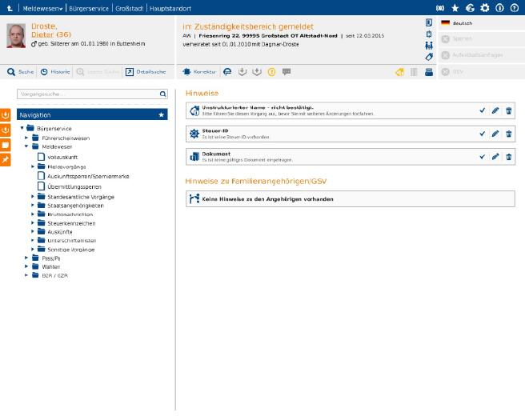Viewport: 525px width, 420px height.
Task: Click the pencil edit icon for Steuer-ID hint
Action: point(495,134)
